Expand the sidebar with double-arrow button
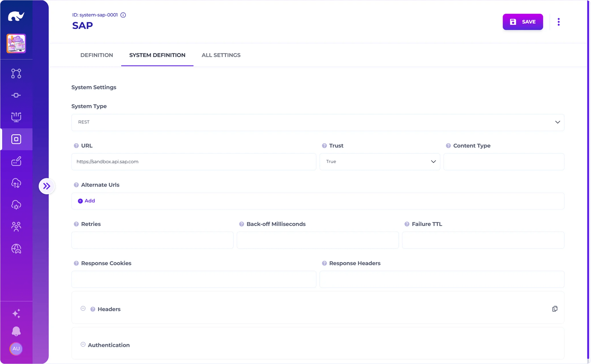The height and width of the screenshot is (364, 591). pyautogui.click(x=47, y=186)
